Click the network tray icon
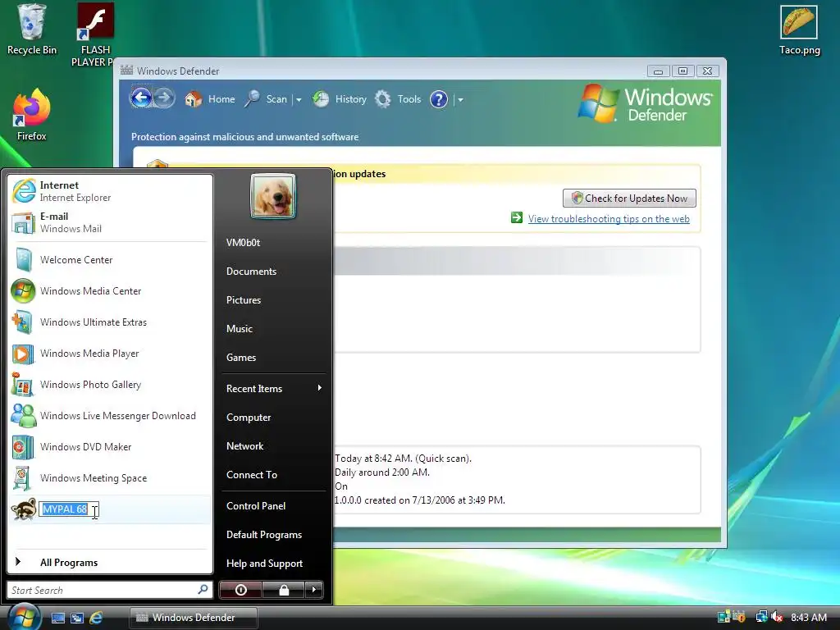Screen dimensions: 840x630 click(761, 617)
